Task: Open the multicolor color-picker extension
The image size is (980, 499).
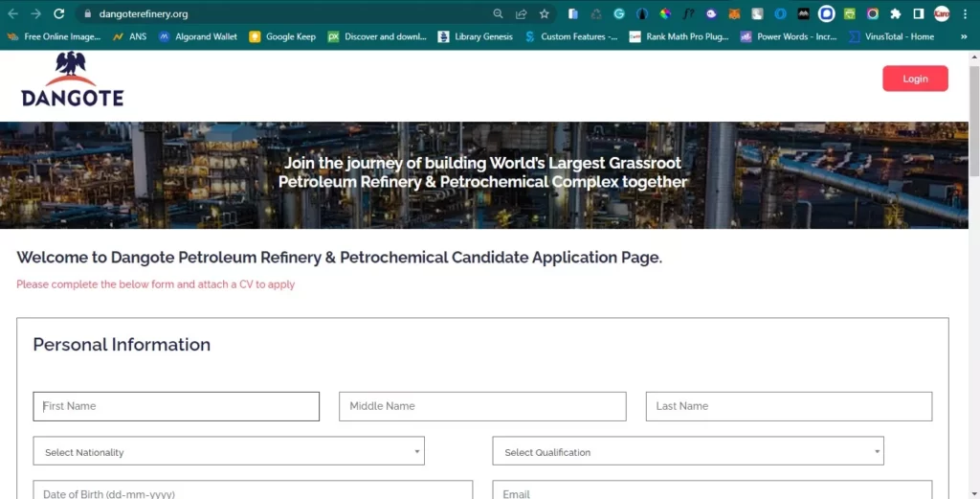Action: 665,13
